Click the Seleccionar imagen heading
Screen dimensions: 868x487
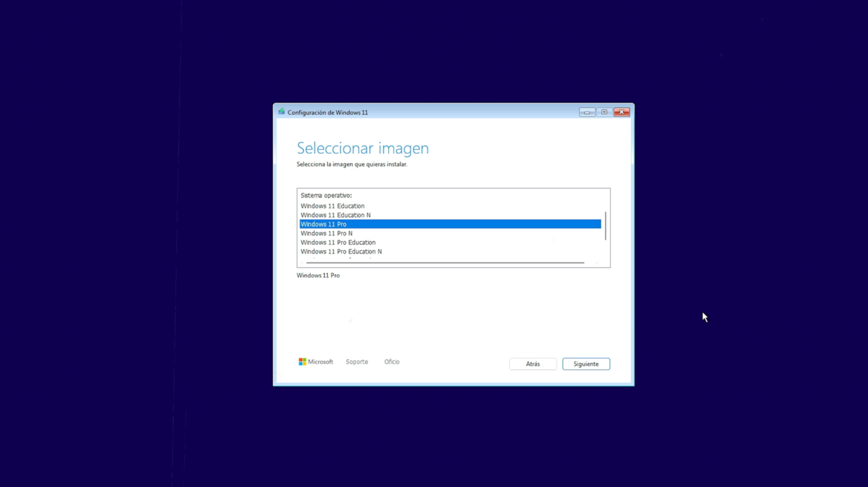[x=362, y=148]
